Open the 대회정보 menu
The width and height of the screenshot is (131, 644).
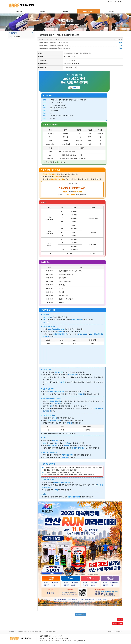(65, 11)
